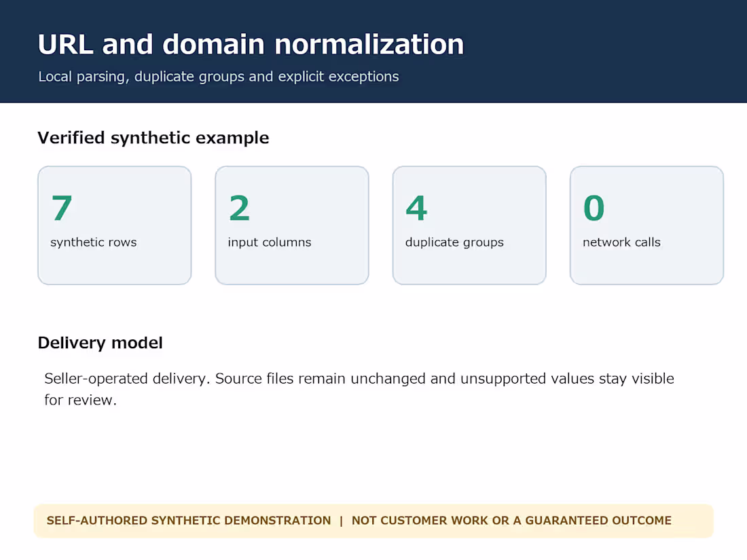The height and width of the screenshot is (560, 747).
Task: Click the 'input columns' label
Action: pyautogui.click(x=269, y=242)
